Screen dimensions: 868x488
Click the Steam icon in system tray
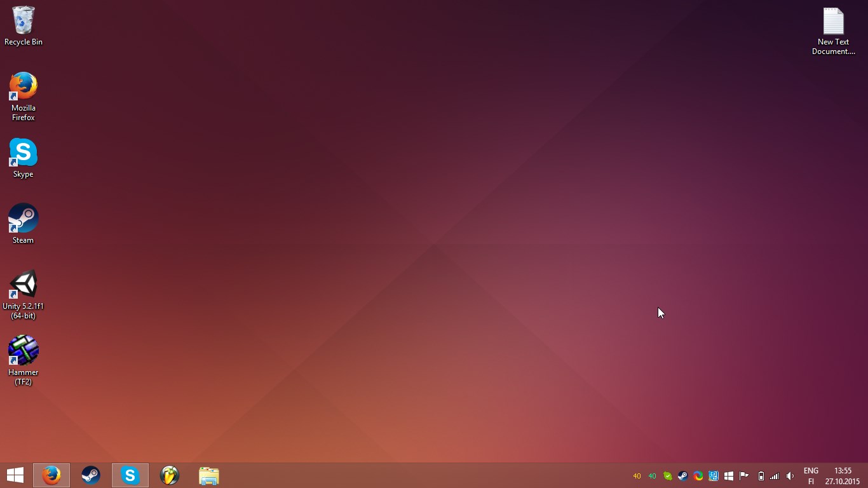coord(683,476)
